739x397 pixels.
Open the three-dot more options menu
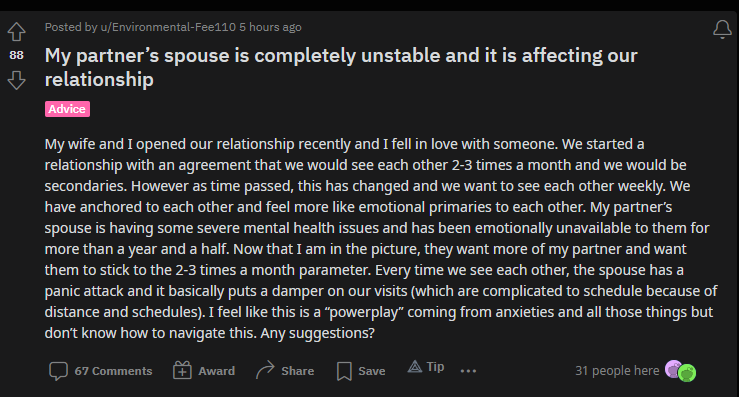coord(468,371)
